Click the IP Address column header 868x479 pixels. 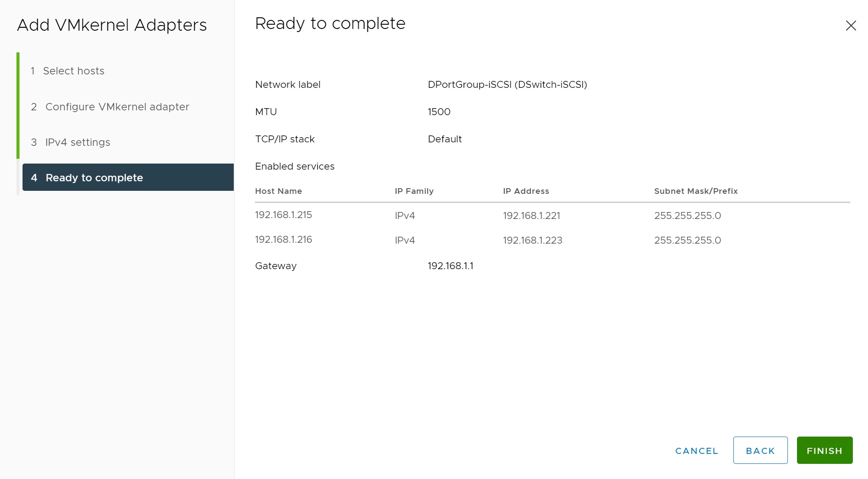tap(526, 191)
